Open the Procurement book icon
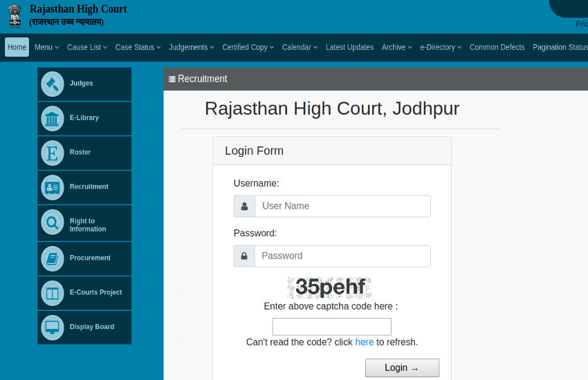This screenshot has height=380, width=588. [53, 258]
